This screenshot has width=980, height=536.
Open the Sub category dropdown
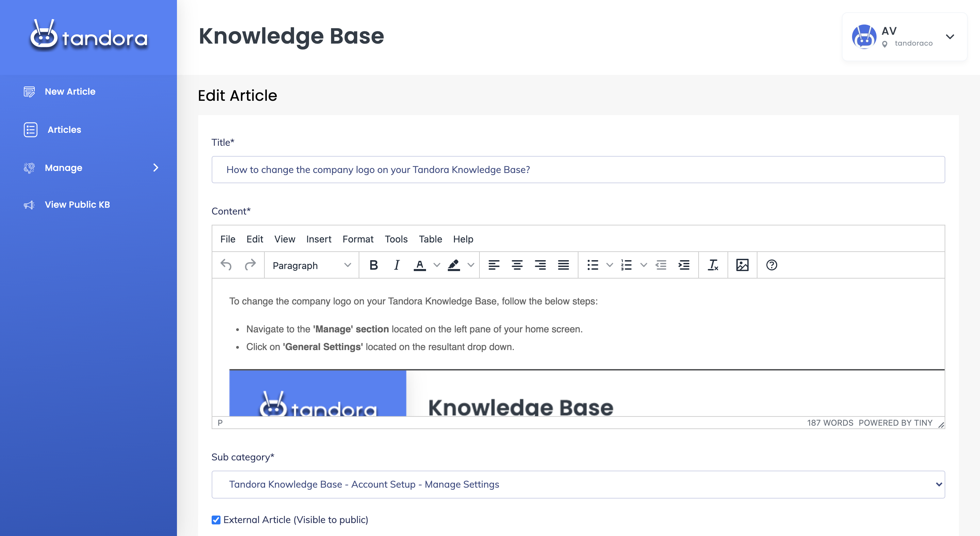(x=578, y=484)
